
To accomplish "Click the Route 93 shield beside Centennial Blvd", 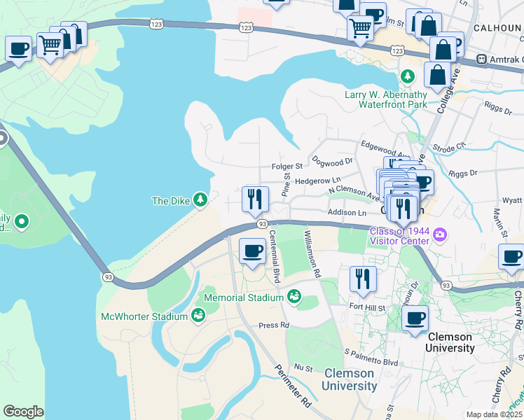I will pyautogui.click(x=262, y=224).
